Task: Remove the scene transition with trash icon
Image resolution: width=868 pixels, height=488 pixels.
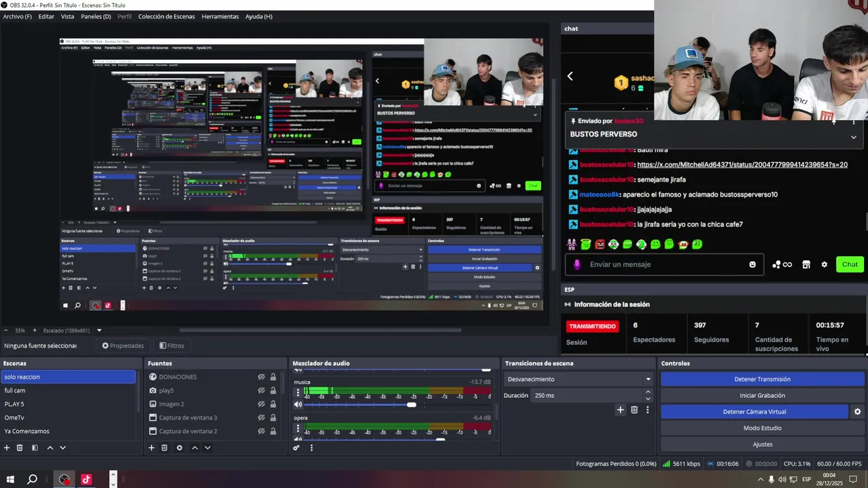Action: pos(634,410)
